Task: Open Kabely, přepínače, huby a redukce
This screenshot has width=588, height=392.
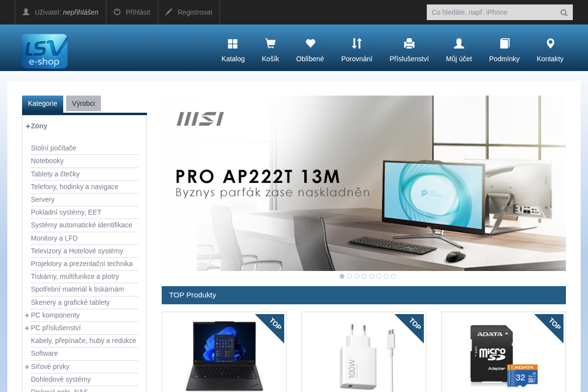Action: (x=83, y=341)
